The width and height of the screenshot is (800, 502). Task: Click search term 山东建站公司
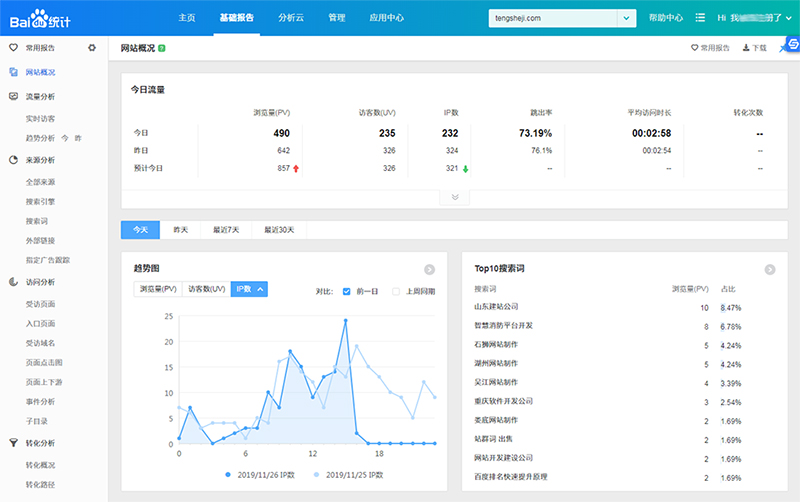pyautogui.click(x=496, y=307)
